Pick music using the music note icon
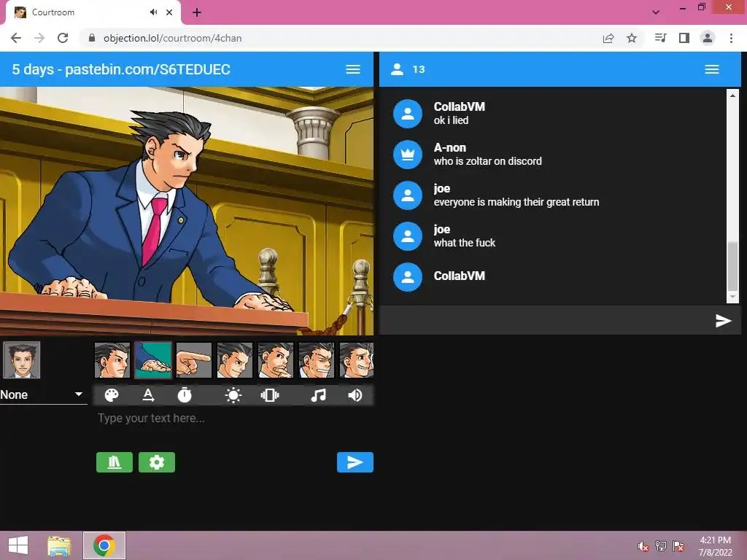Image resolution: width=747 pixels, height=560 pixels. (318, 395)
